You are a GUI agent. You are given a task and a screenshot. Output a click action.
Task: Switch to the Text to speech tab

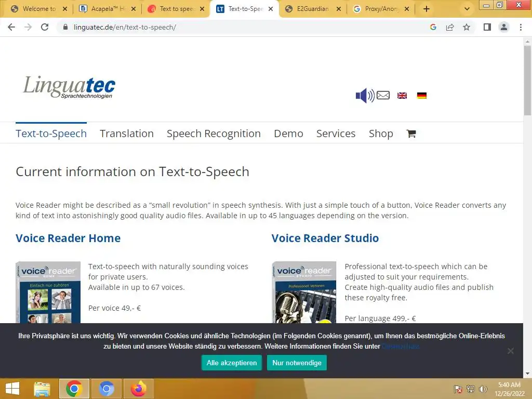click(x=176, y=9)
